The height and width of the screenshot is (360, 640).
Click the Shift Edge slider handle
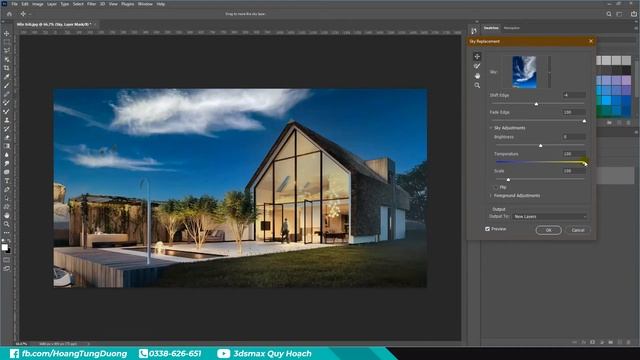536,104
